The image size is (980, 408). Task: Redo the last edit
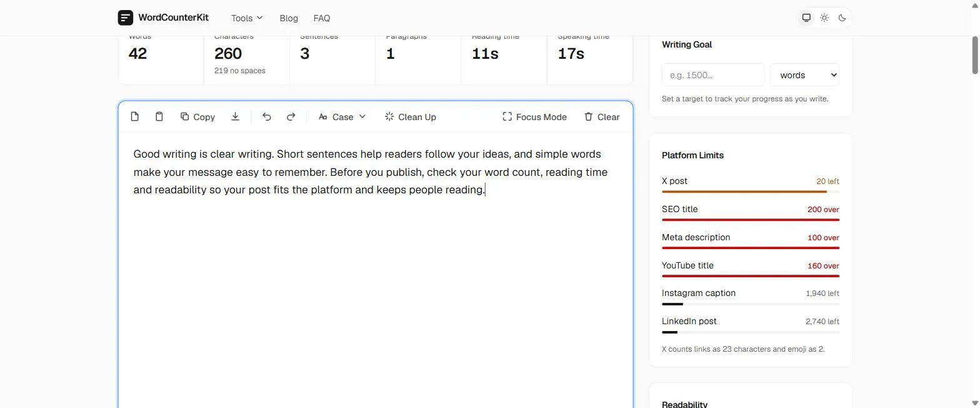pos(291,116)
